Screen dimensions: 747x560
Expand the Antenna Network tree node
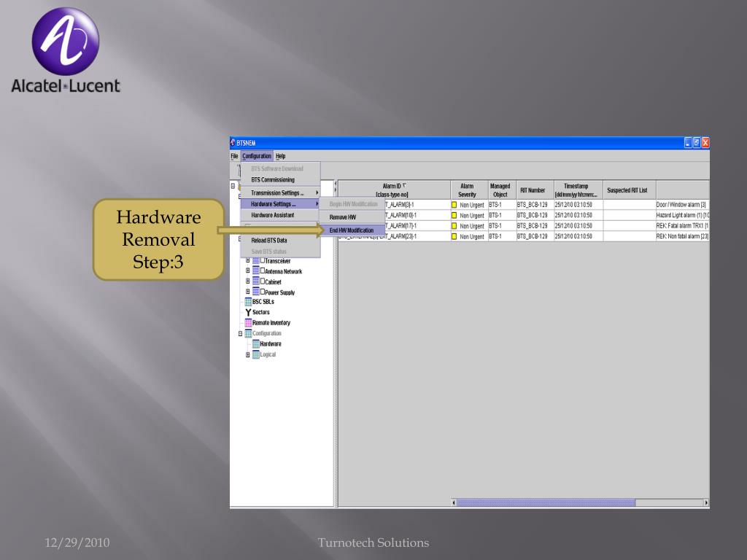248,271
